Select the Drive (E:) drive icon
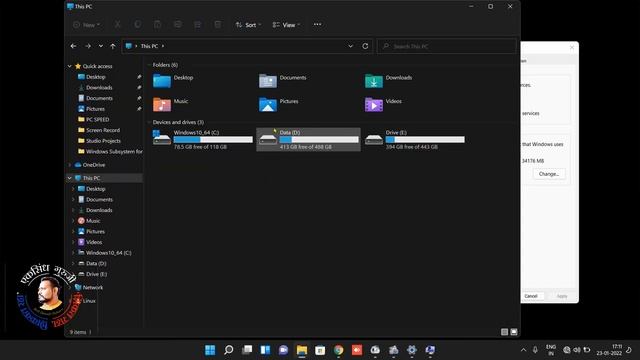The width and height of the screenshot is (640, 360). pos(374,139)
